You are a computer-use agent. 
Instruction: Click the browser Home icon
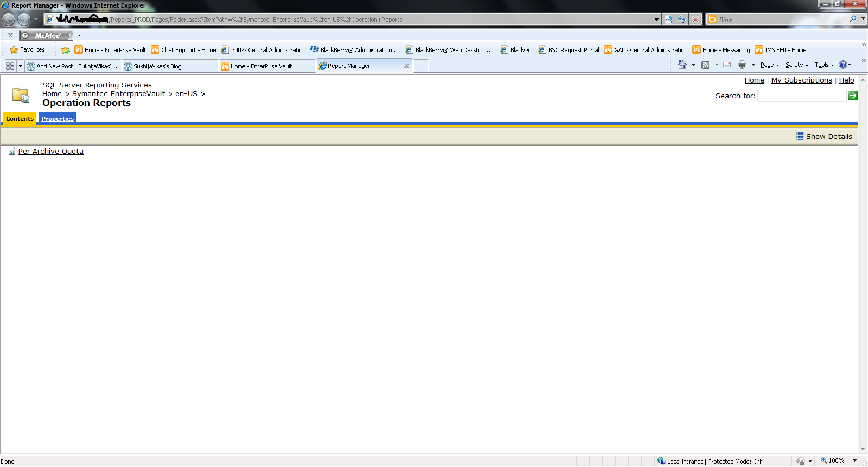(x=682, y=65)
